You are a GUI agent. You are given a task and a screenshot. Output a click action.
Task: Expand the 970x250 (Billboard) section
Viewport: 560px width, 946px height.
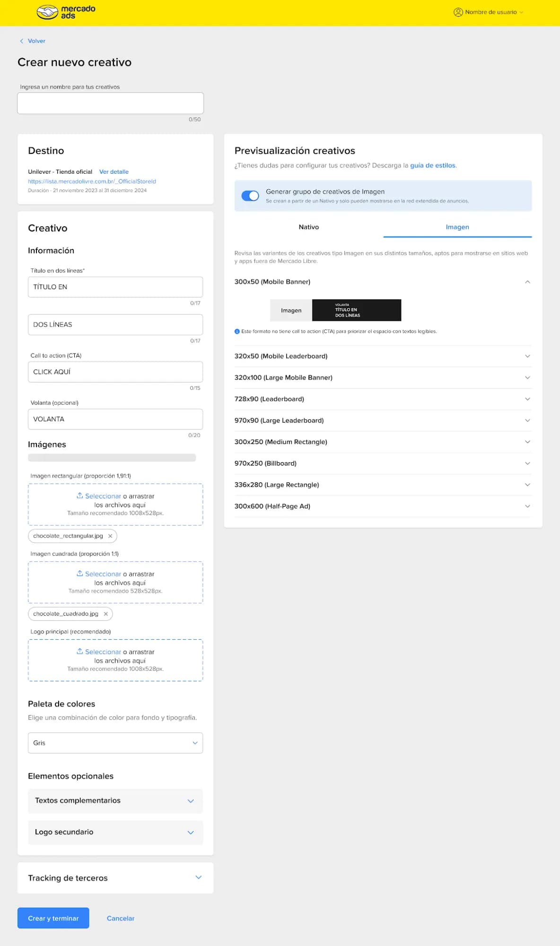point(527,463)
